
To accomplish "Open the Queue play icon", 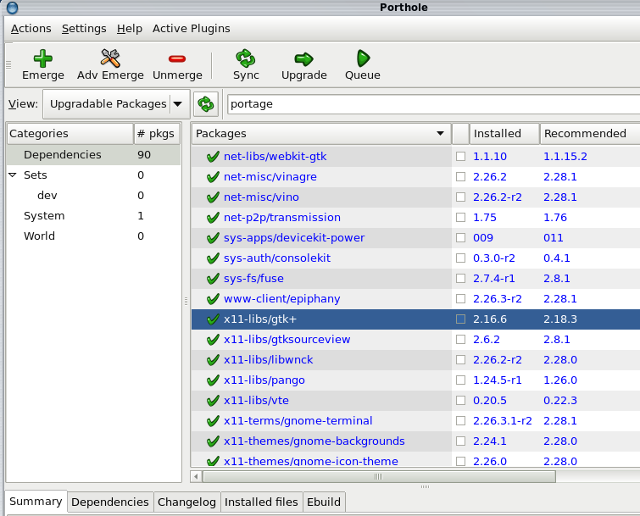I will [363, 58].
